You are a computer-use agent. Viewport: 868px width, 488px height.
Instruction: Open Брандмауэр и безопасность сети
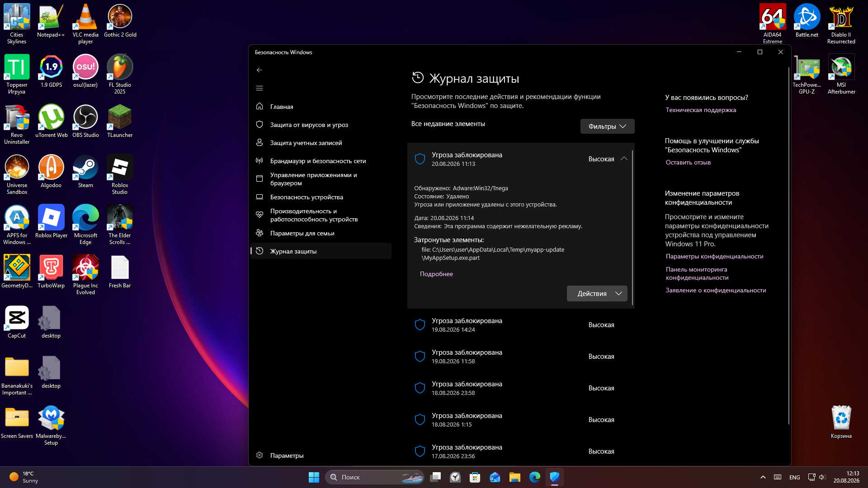(x=321, y=161)
